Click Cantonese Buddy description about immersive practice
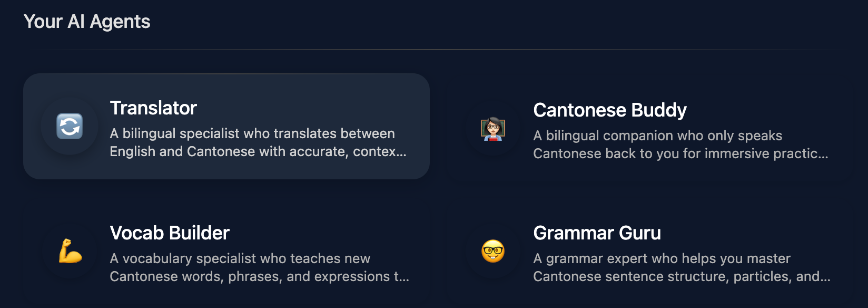This screenshot has width=868, height=308. (x=680, y=145)
